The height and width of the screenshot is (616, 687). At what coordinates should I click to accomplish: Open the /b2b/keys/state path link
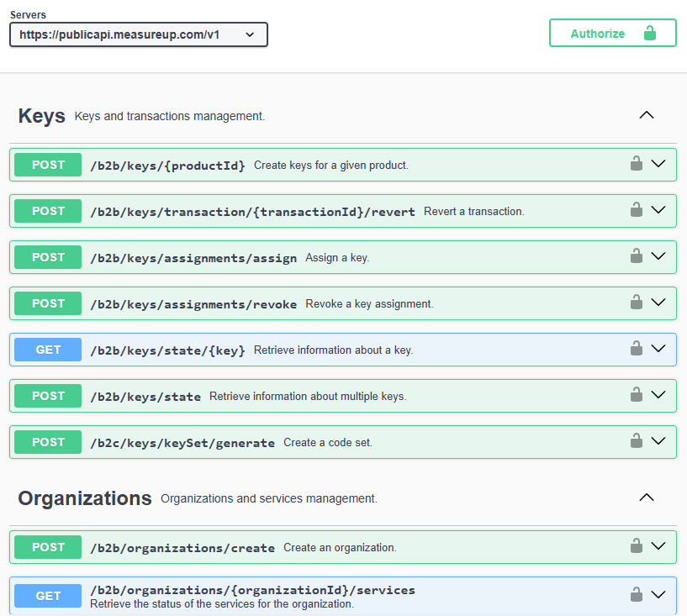145,397
